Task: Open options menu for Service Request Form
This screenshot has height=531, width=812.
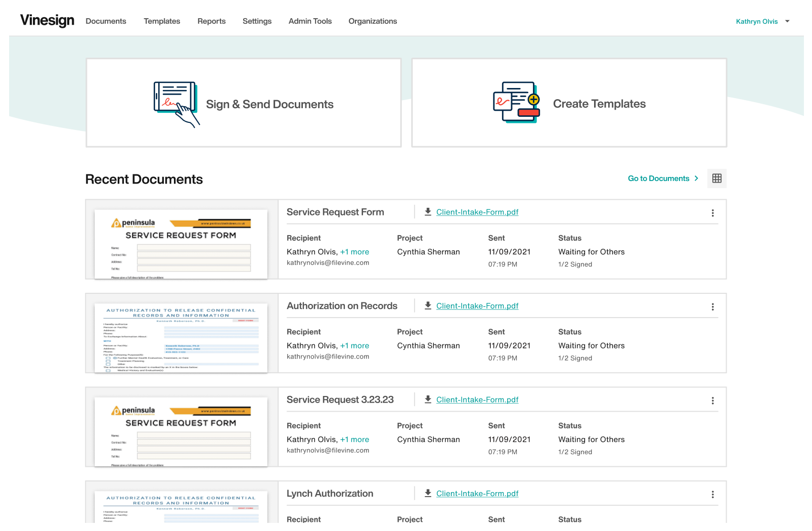Action: click(712, 213)
